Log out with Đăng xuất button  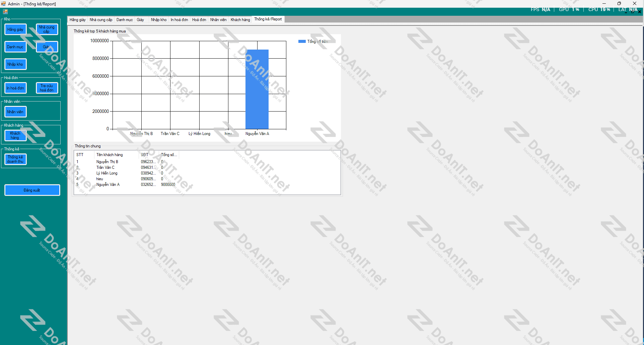click(32, 190)
